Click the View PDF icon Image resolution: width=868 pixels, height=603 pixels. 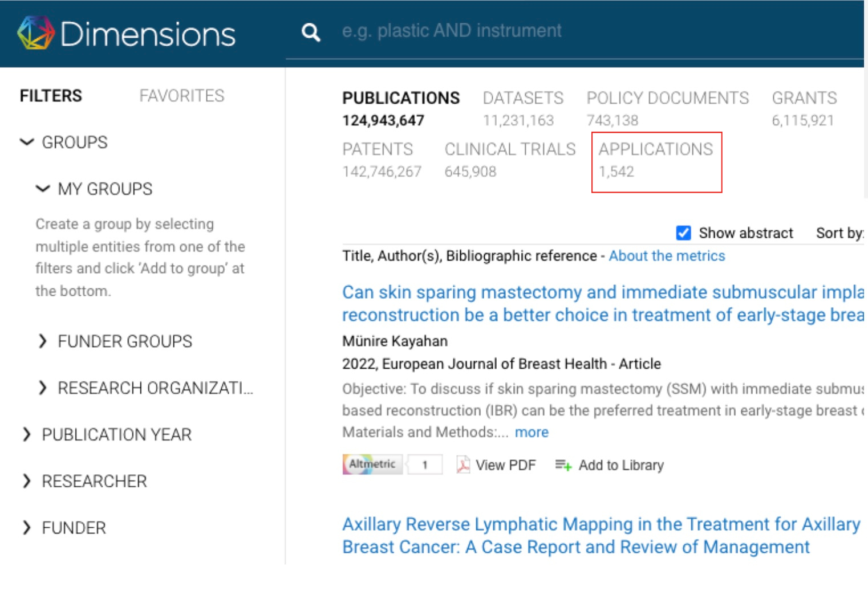pos(463,465)
